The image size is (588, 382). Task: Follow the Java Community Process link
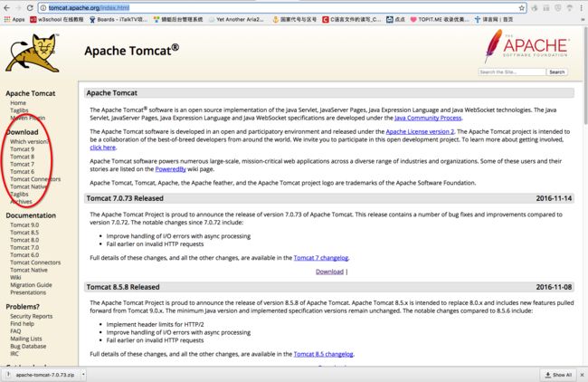tap(428, 118)
